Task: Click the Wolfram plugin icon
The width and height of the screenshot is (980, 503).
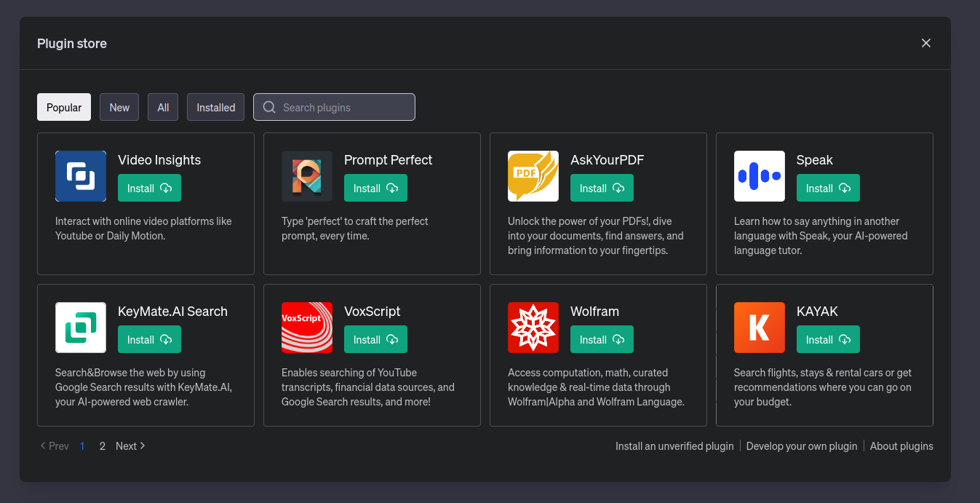Action: tap(533, 328)
